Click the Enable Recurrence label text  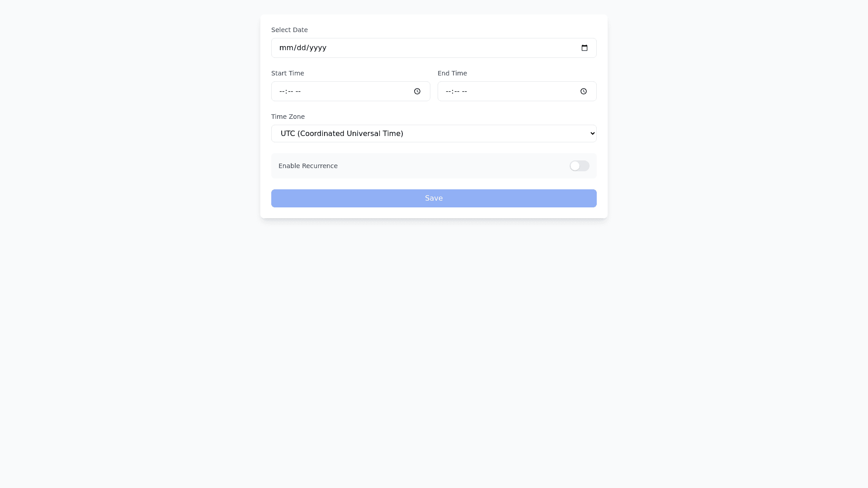(308, 166)
